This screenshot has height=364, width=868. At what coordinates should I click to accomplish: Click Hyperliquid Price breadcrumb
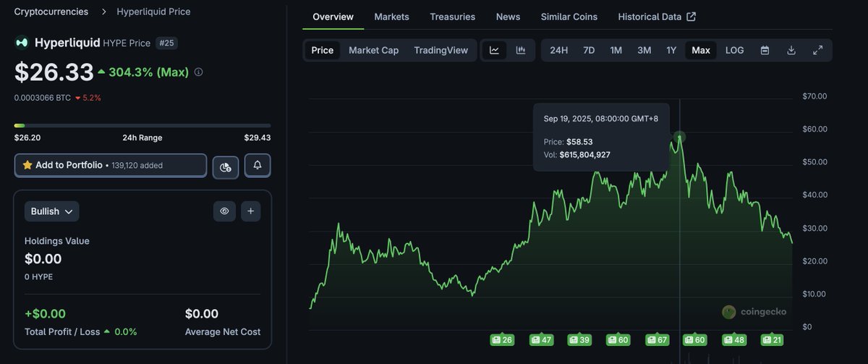(x=153, y=12)
